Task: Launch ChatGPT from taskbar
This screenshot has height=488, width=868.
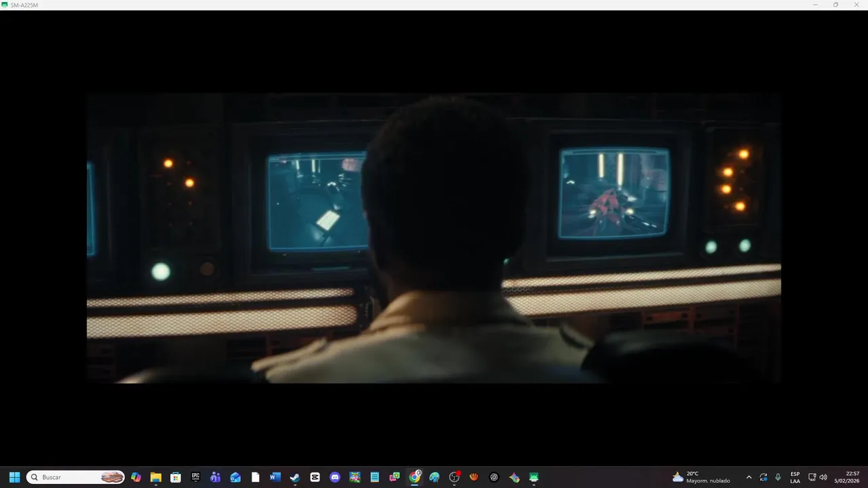Action: click(x=494, y=477)
